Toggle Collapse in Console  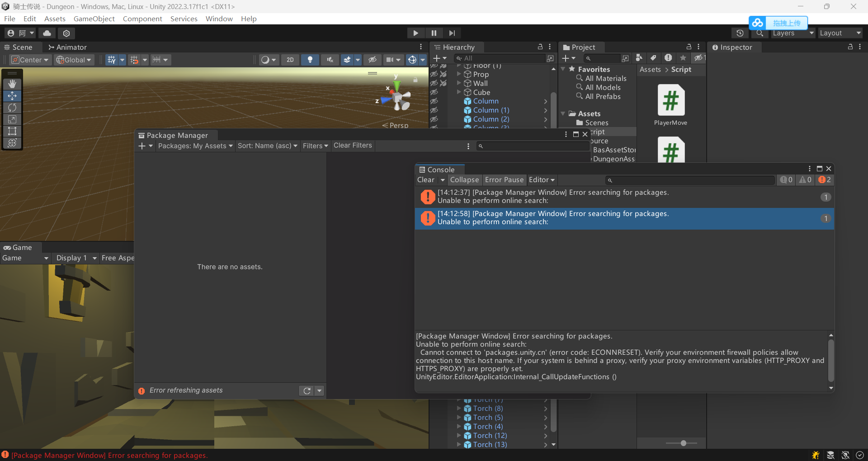click(464, 180)
